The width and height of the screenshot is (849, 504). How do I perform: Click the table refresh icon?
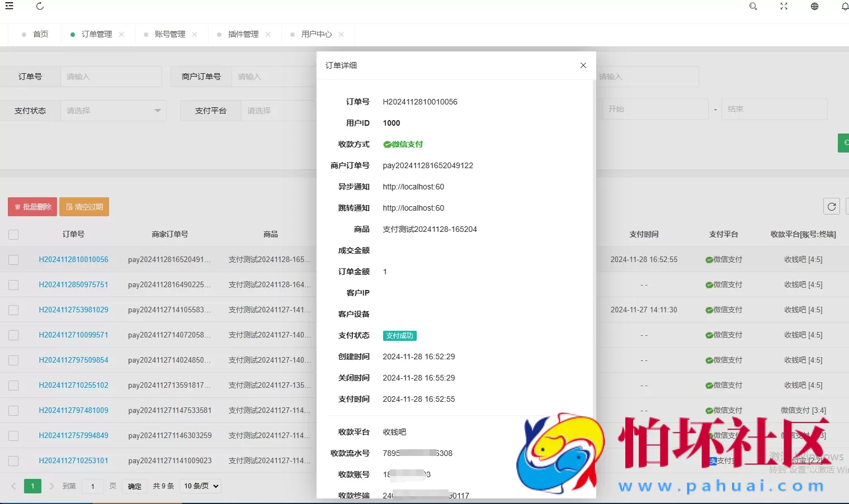click(832, 206)
